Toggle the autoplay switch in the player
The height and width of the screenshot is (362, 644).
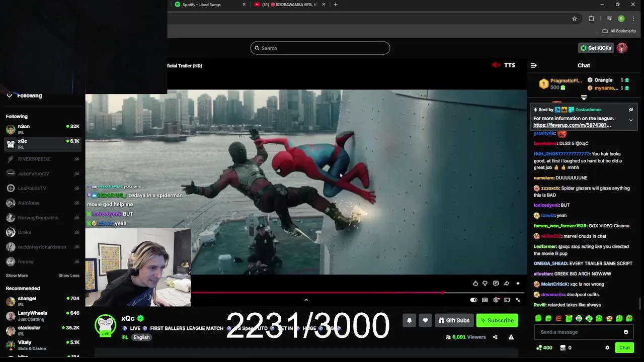pos(473,300)
